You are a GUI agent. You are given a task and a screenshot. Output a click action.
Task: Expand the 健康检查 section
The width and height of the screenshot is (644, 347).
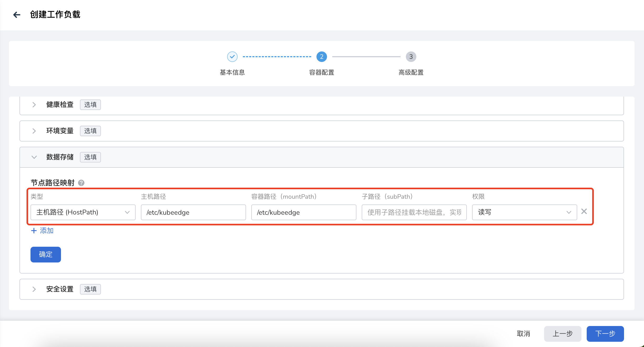(x=34, y=105)
